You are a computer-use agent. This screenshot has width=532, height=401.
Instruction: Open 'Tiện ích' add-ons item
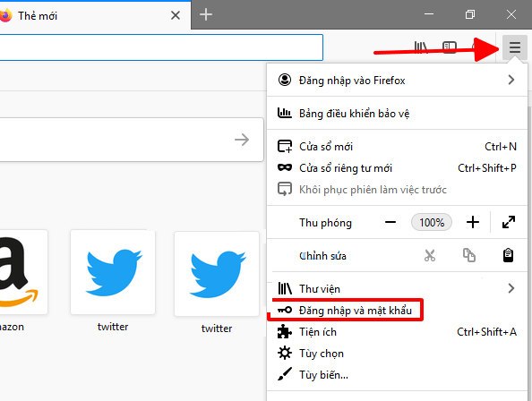[397, 332]
